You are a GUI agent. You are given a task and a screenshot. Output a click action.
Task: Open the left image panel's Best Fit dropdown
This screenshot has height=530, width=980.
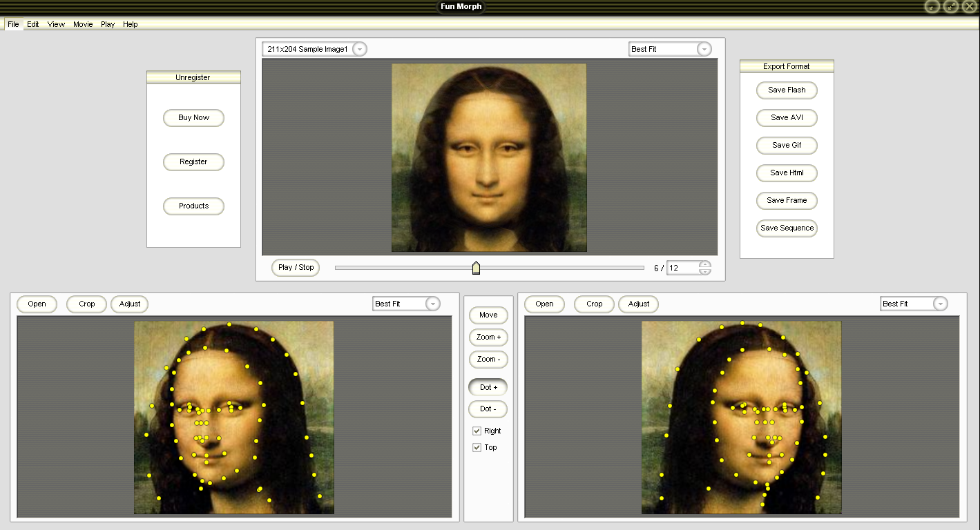click(x=433, y=304)
